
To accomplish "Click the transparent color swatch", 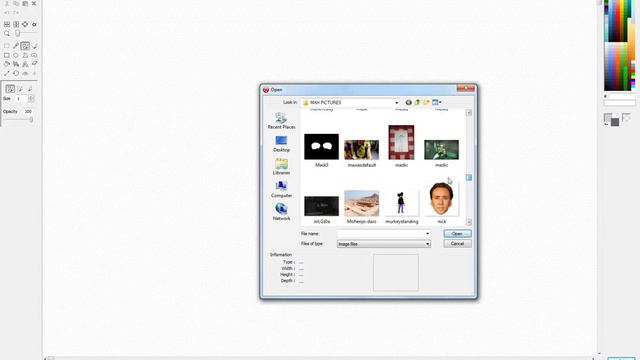I will (x=626, y=118).
